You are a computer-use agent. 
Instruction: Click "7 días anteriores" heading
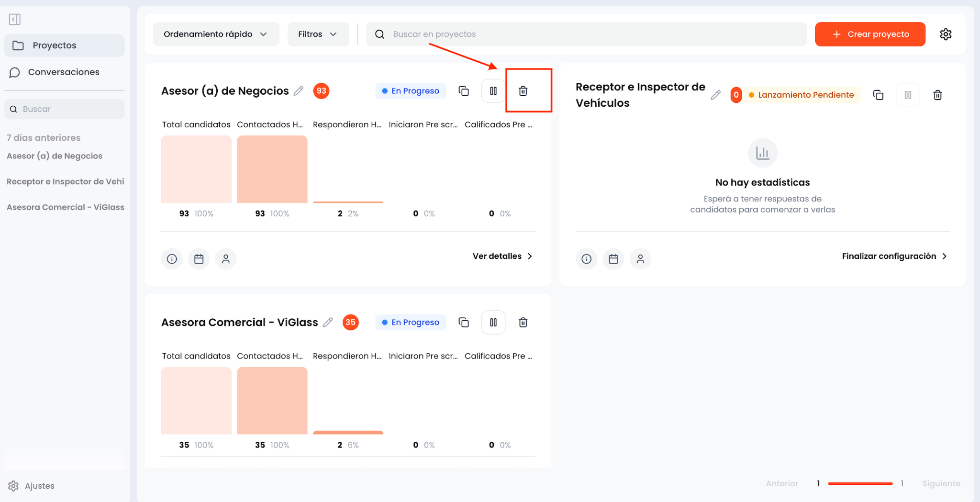44,138
